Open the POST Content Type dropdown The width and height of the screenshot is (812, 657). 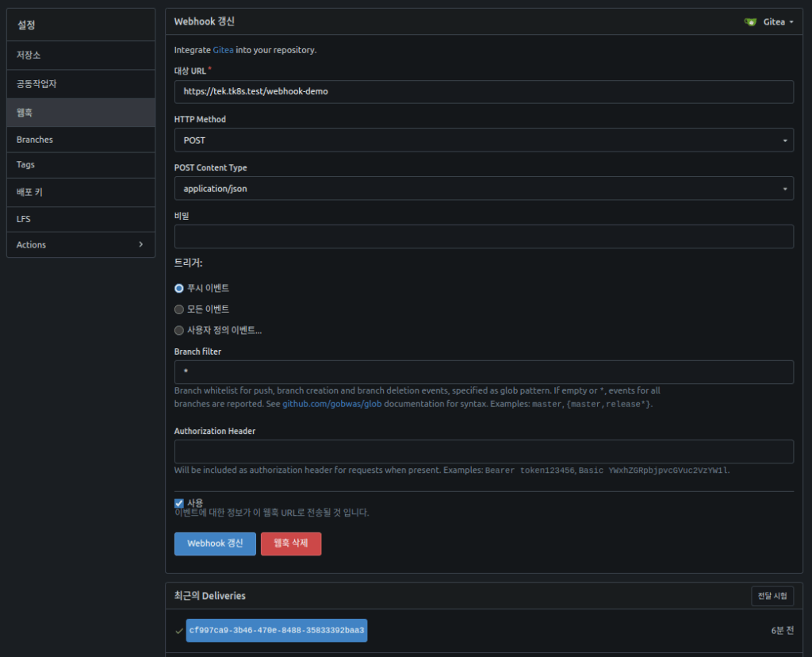(x=484, y=189)
